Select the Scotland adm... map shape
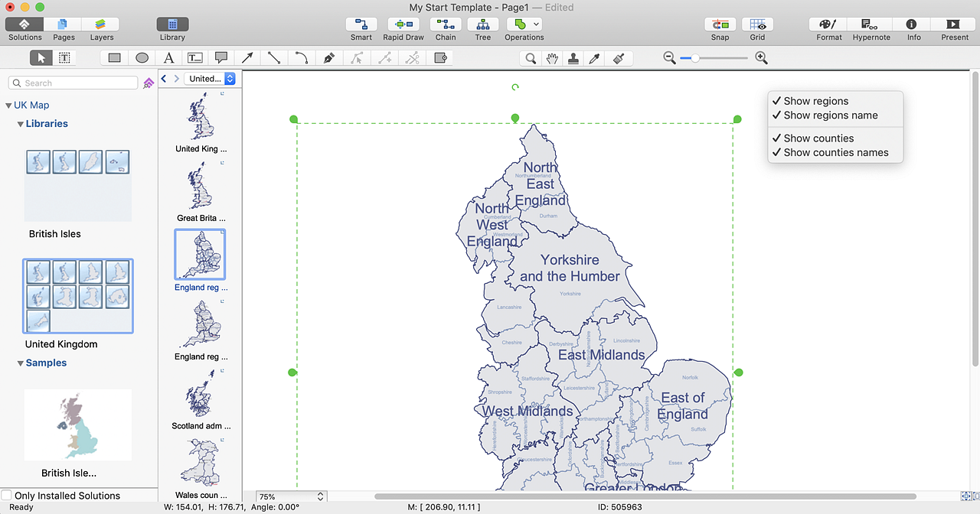The height and width of the screenshot is (514, 980). 201,393
